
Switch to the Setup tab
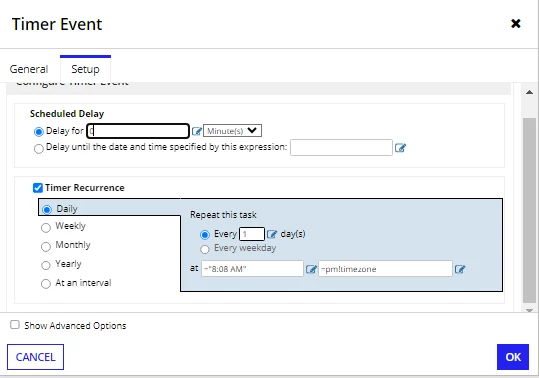pos(85,69)
